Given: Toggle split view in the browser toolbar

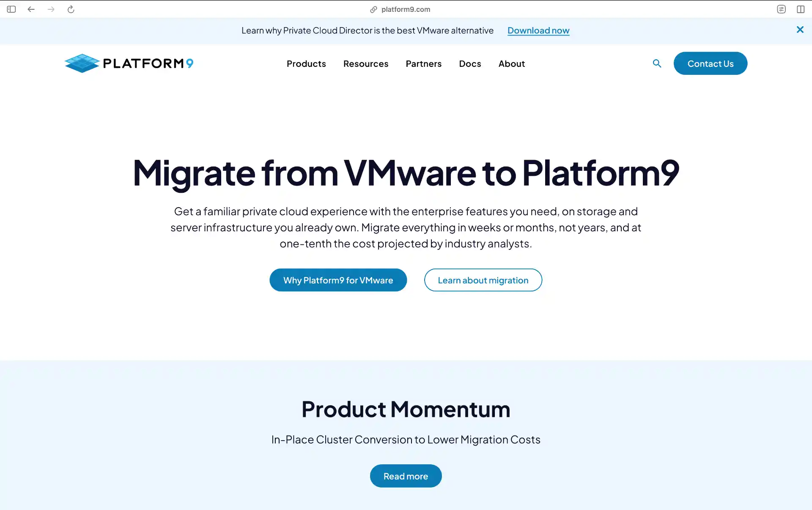Looking at the screenshot, I should [801, 9].
